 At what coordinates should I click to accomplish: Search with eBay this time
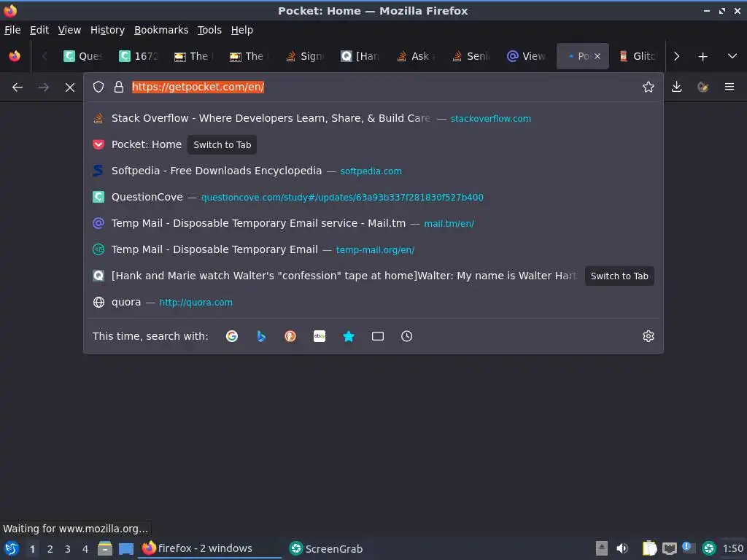[x=320, y=336]
